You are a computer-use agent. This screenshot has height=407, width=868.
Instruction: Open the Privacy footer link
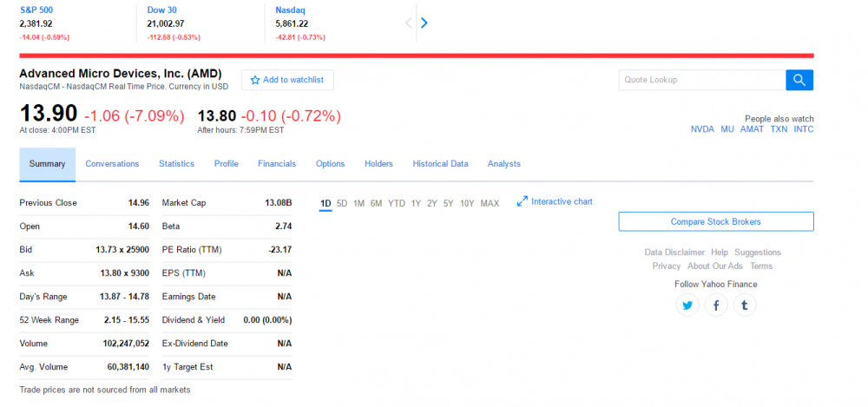pyautogui.click(x=667, y=266)
